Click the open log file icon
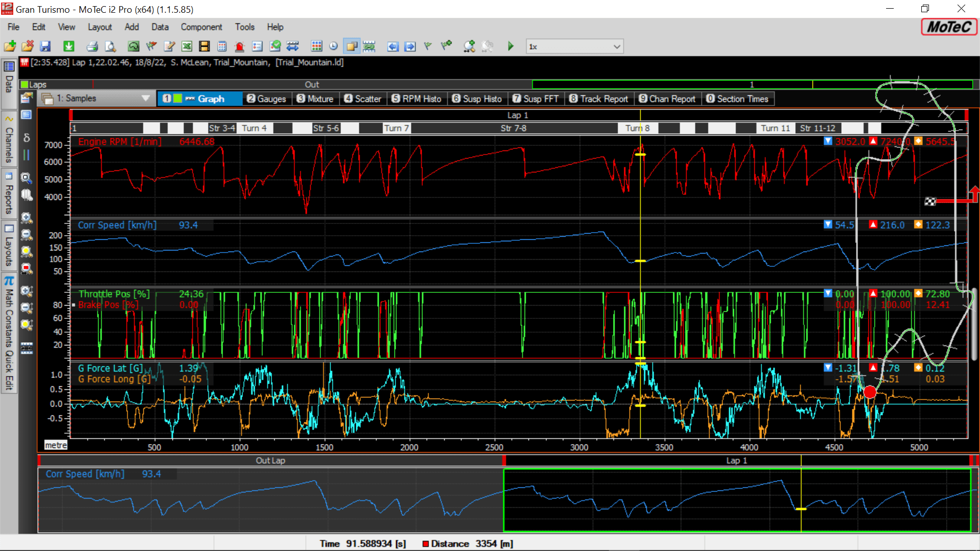980x551 pixels. (x=10, y=46)
